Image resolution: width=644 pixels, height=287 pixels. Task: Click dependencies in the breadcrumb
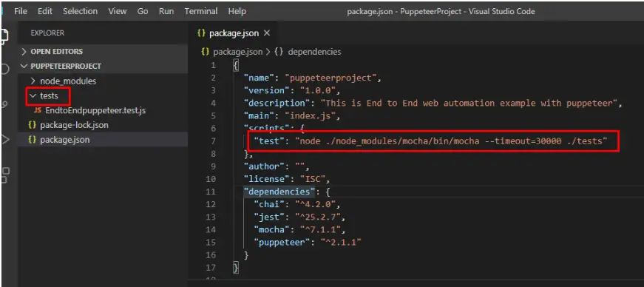(315, 52)
